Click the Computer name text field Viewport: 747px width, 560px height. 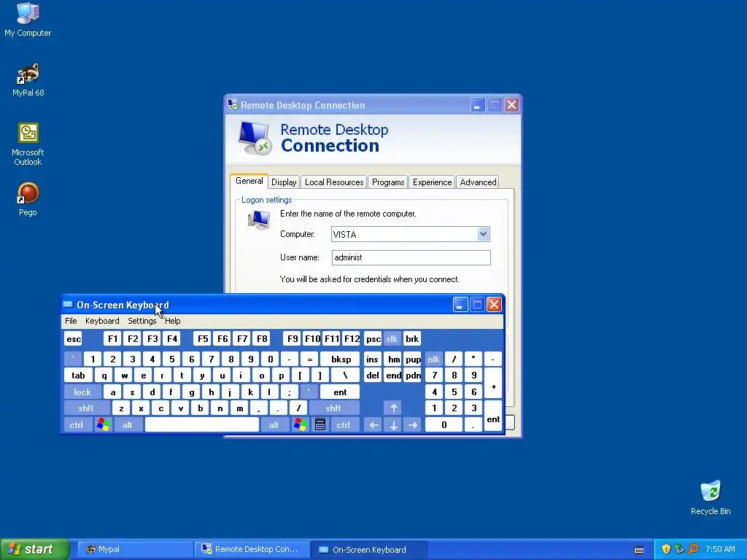click(x=404, y=234)
